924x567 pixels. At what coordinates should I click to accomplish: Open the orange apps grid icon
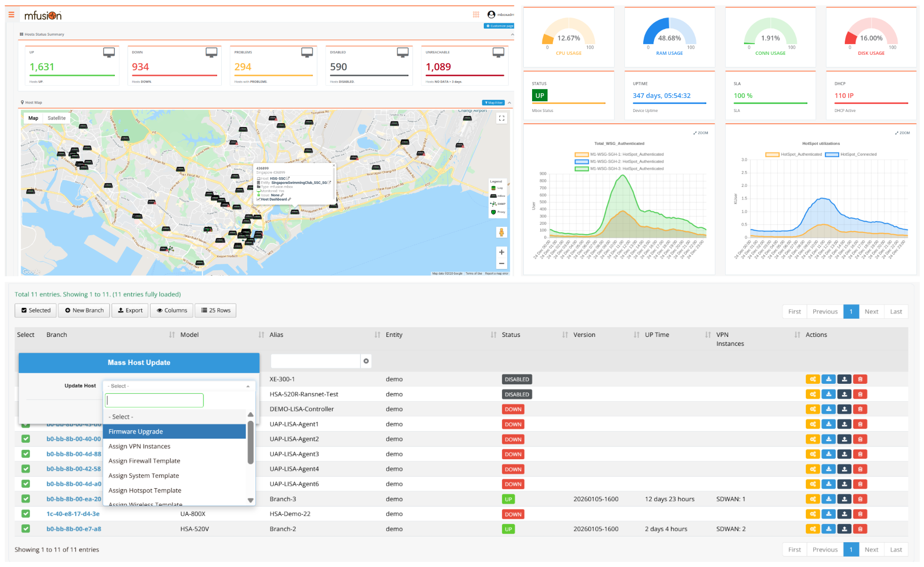(x=476, y=15)
